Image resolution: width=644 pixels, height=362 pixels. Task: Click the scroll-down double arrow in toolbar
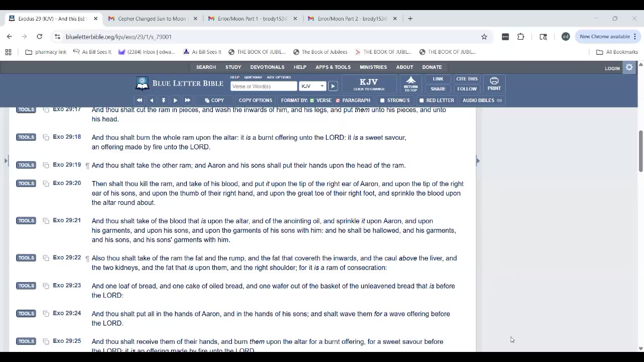[x=164, y=100]
